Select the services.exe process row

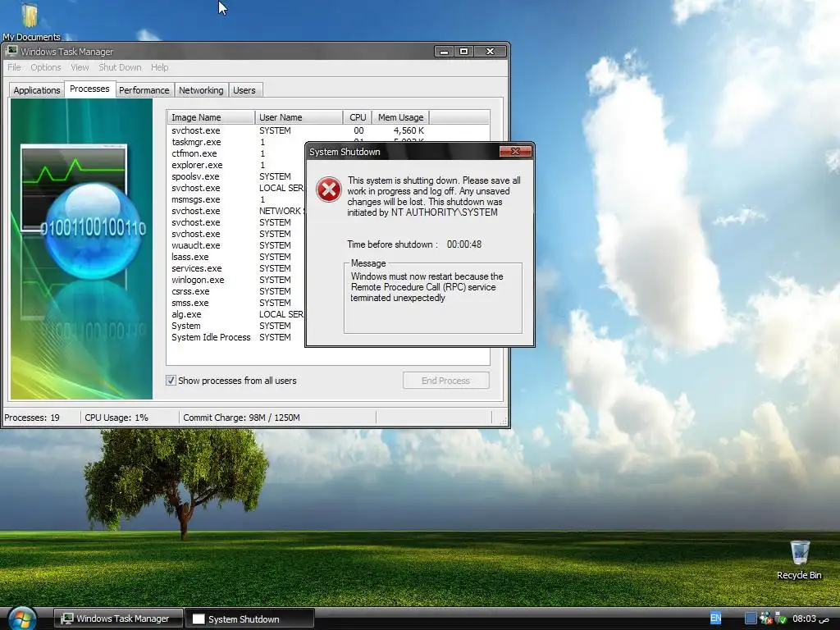235,268
